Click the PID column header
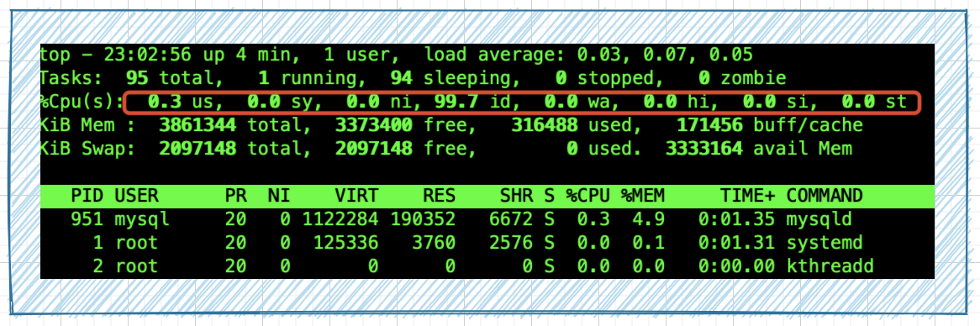Screen dimensions: 980x326 [x=87, y=196]
